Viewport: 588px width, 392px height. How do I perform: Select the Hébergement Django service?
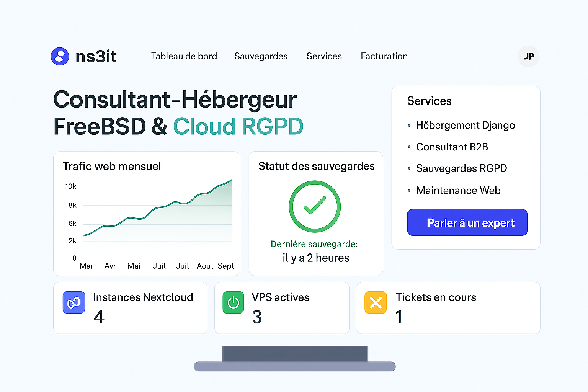coord(465,125)
